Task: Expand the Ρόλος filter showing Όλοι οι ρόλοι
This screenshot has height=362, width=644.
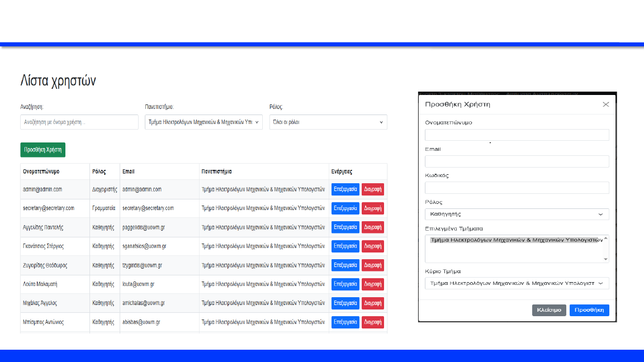Action: pyautogui.click(x=328, y=122)
